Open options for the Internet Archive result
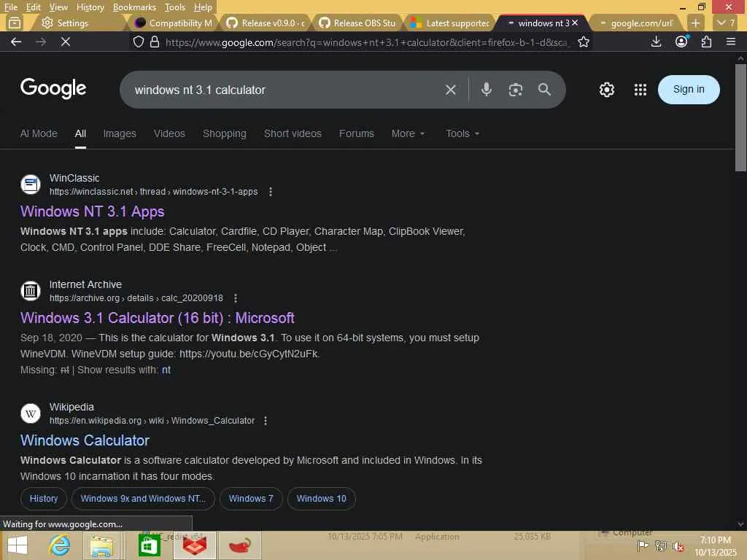This screenshot has width=747, height=560. click(x=236, y=298)
